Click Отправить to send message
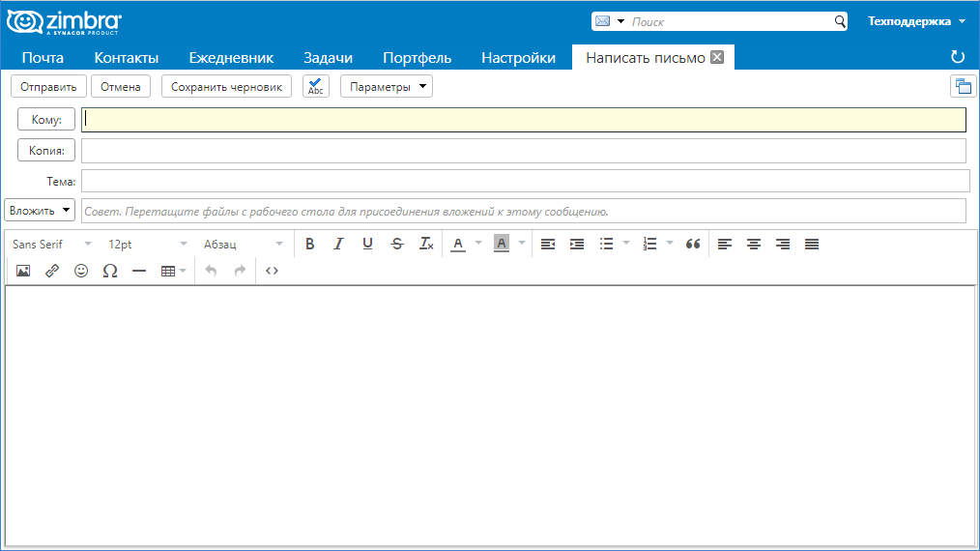Image resolution: width=980 pixels, height=551 pixels. point(48,86)
